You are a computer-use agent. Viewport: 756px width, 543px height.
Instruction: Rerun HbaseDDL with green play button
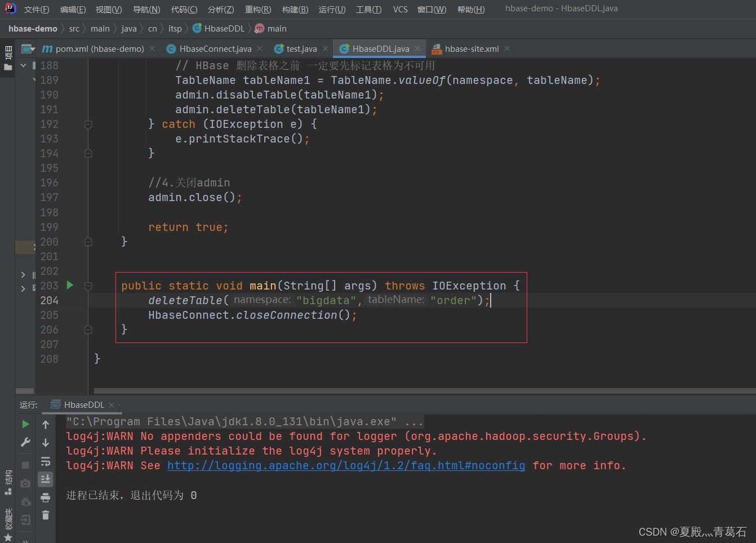(x=25, y=424)
